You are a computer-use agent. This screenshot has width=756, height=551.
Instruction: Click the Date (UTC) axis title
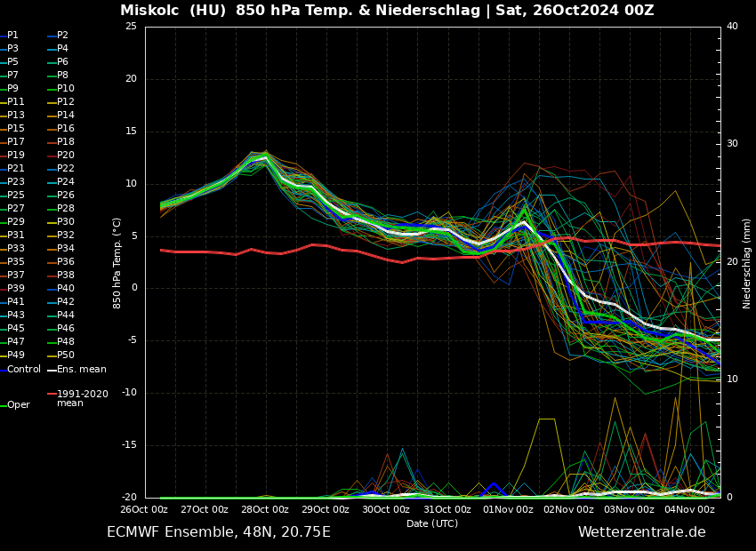click(432, 523)
